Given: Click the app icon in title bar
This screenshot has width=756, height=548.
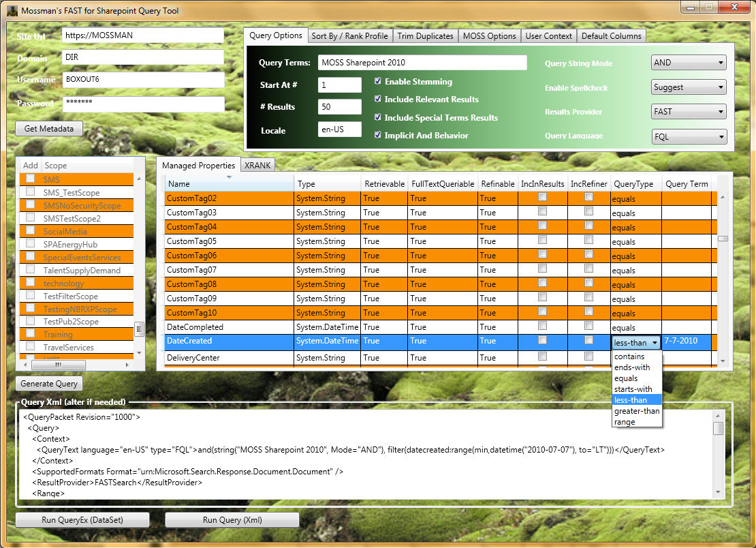Looking at the screenshot, I should [12, 11].
